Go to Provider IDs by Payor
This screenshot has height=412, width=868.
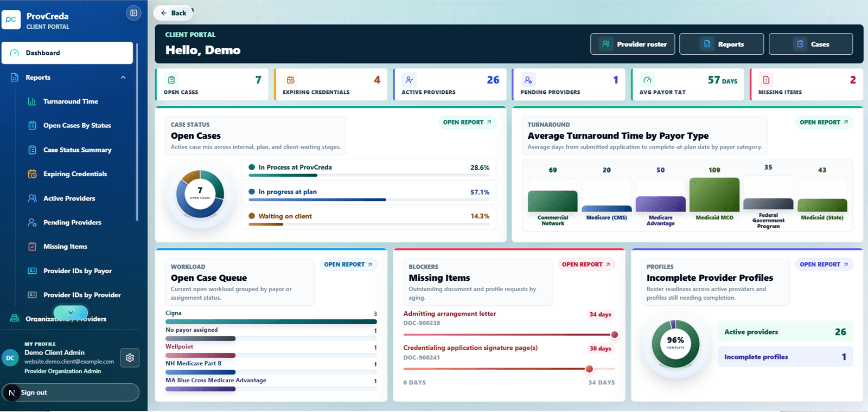(77, 271)
